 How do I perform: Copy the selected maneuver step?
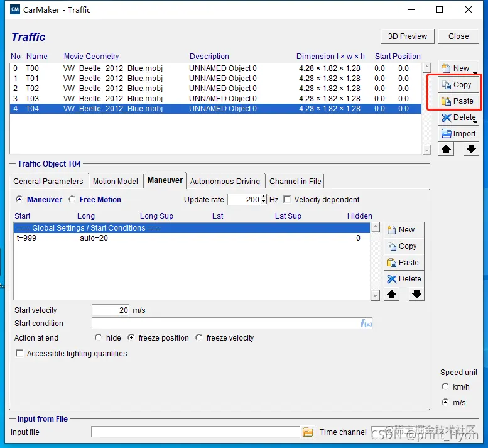pyautogui.click(x=404, y=246)
